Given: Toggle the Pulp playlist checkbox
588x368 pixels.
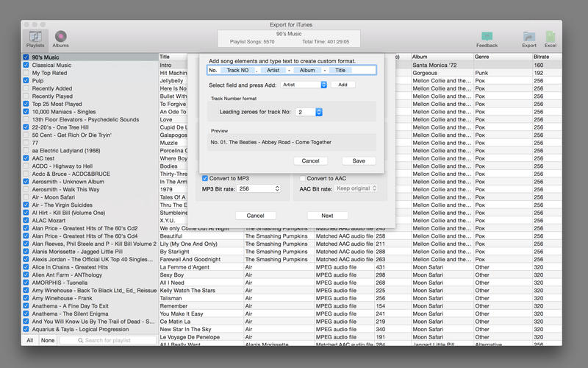Looking at the screenshot, I should (x=26, y=80).
